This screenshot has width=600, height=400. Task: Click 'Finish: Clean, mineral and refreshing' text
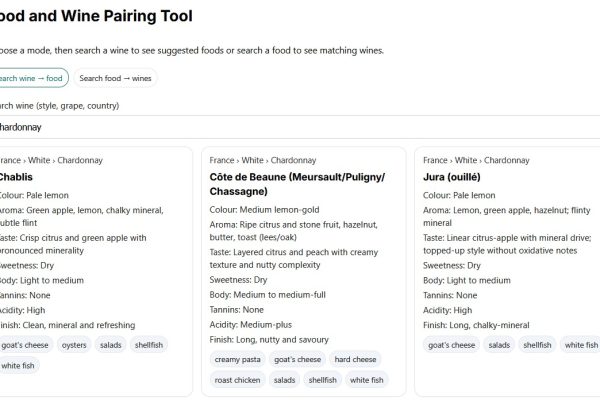[67, 325]
